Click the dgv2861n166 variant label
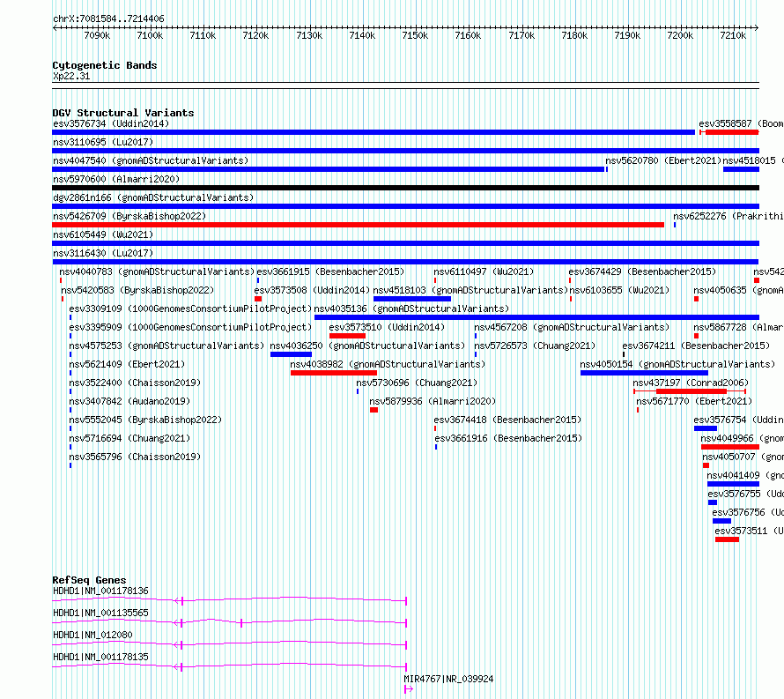 pyautogui.click(x=153, y=197)
